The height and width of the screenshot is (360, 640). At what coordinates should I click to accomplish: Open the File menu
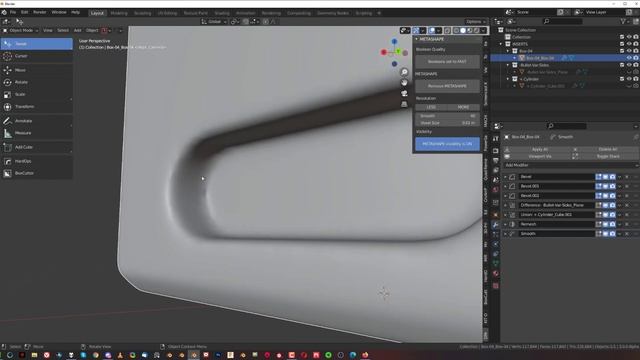click(x=13, y=12)
